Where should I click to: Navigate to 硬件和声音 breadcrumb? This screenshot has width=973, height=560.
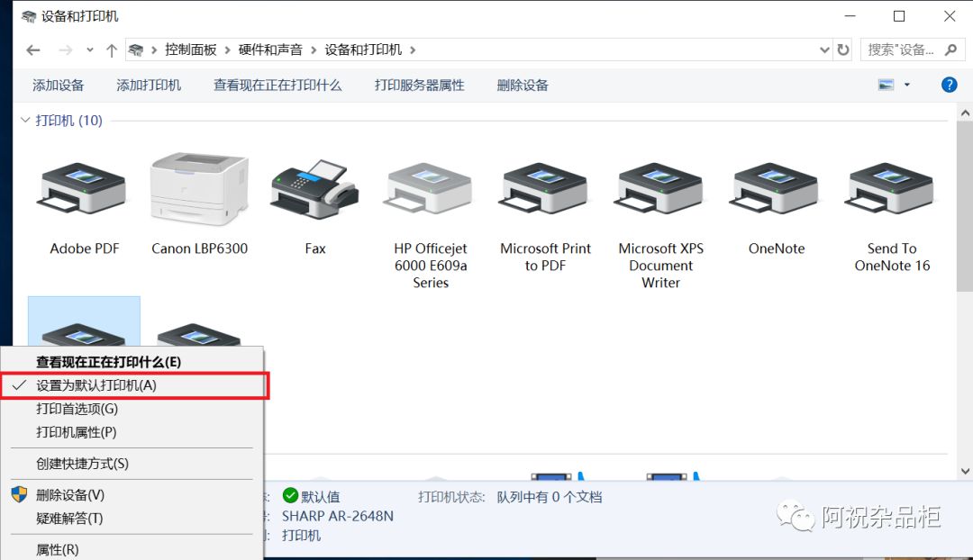point(270,50)
